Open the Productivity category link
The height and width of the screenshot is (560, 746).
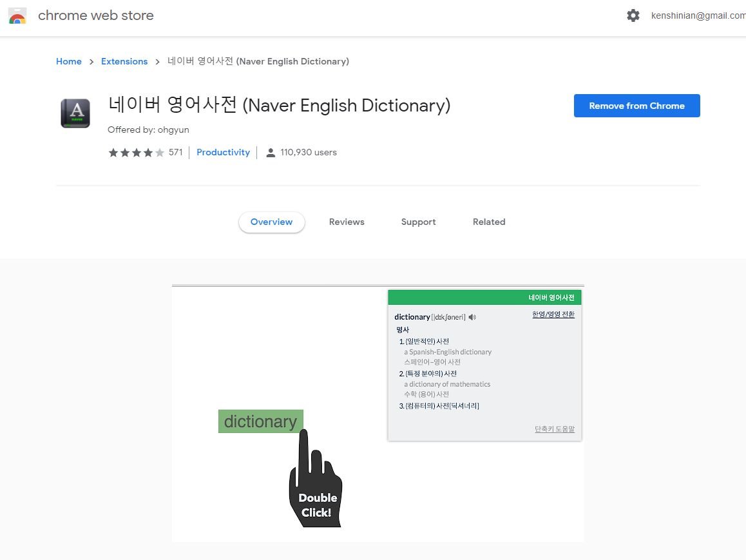(x=223, y=152)
